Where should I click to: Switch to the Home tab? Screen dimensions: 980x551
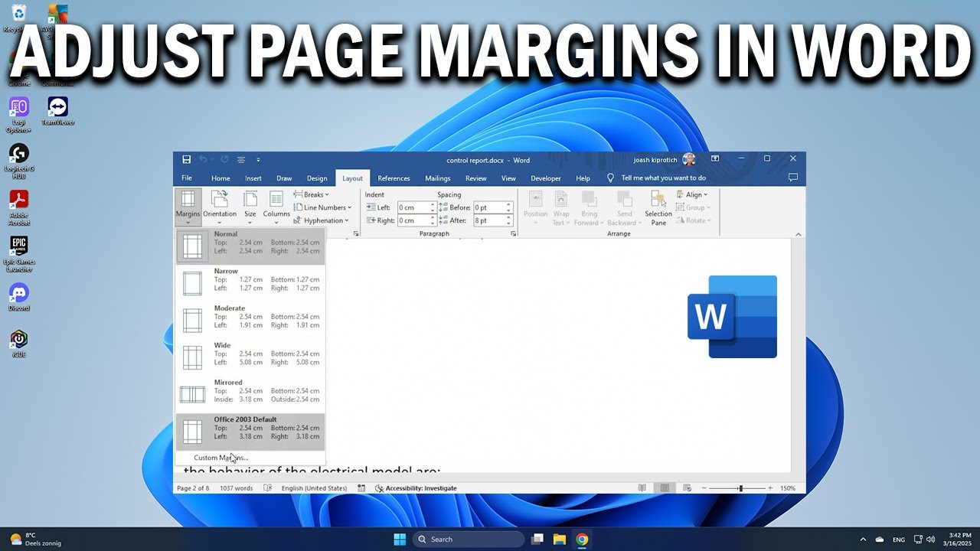pyautogui.click(x=220, y=178)
